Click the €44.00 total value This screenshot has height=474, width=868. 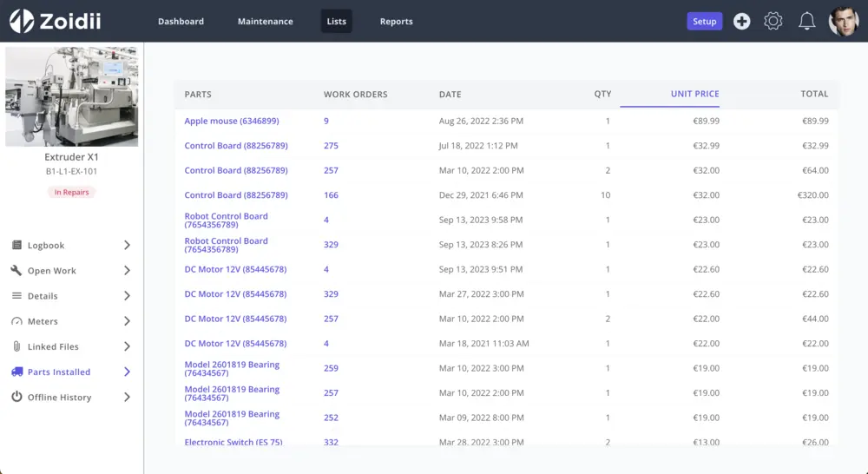click(815, 319)
